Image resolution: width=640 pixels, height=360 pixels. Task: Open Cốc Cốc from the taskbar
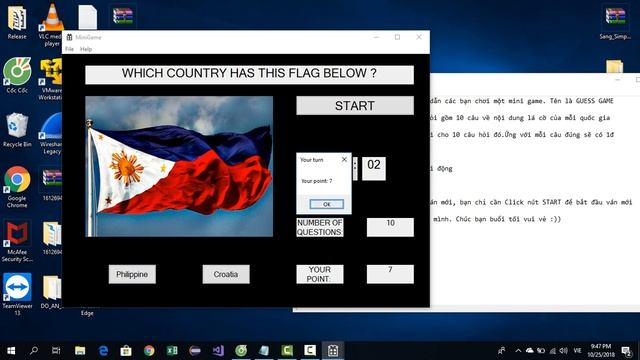(x=241, y=351)
